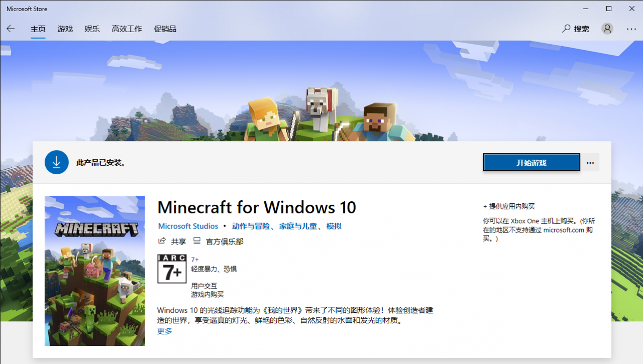The width and height of the screenshot is (643, 364).
Task: Switch to the 游戏 tab
Action: tap(65, 29)
